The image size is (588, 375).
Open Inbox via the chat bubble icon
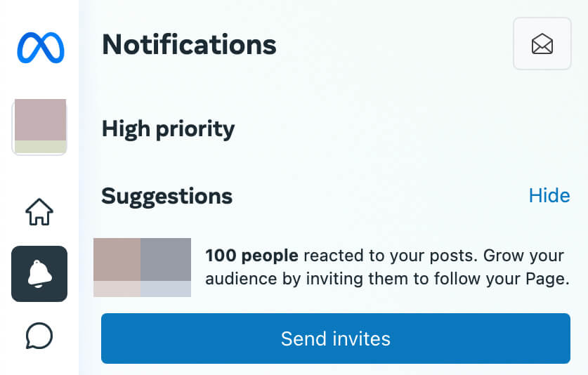[x=39, y=335]
